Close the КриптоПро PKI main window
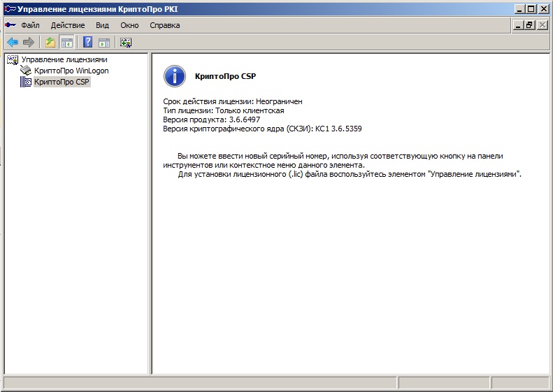This screenshot has width=553, height=392. pos(543,9)
